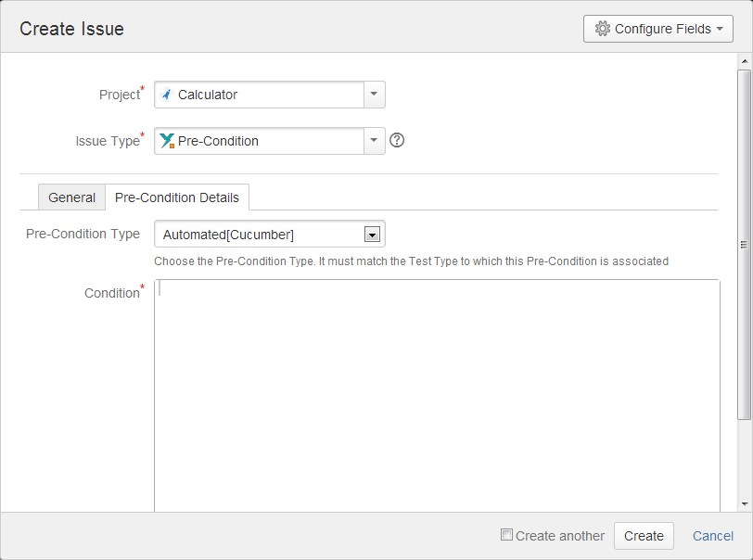Image resolution: width=753 pixels, height=560 pixels.
Task: Expand the Issue Type dropdown arrow
Action: point(374,141)
